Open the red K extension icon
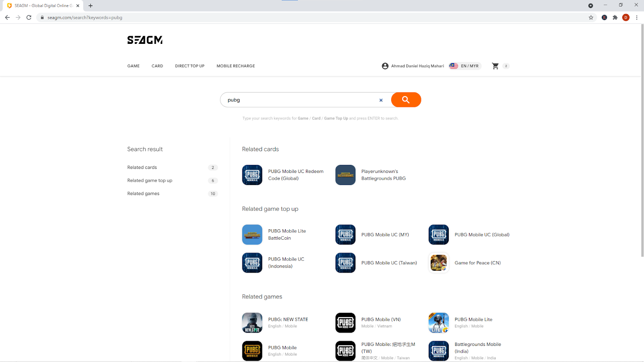This screenshot has height=362, width=644. (x=604, y=17)
